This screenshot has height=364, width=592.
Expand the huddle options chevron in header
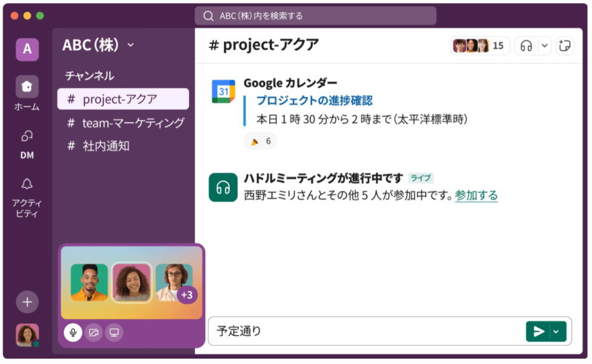point(544,46)
